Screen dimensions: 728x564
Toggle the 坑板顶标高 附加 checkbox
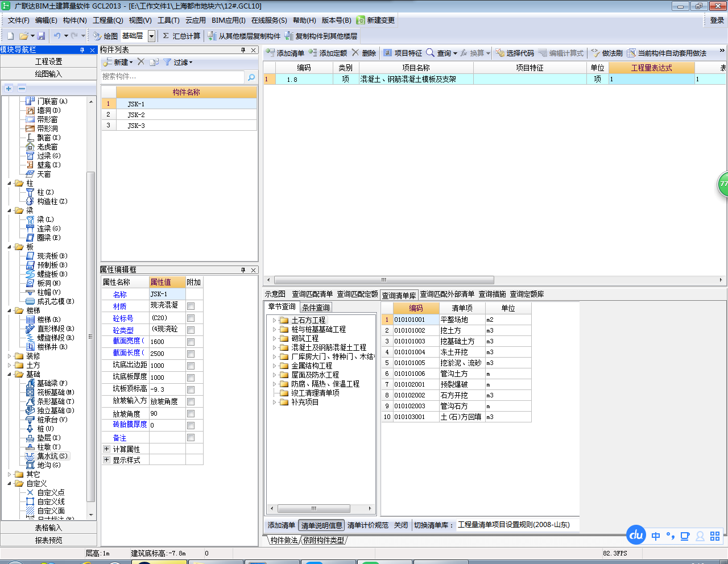[191, 389]
